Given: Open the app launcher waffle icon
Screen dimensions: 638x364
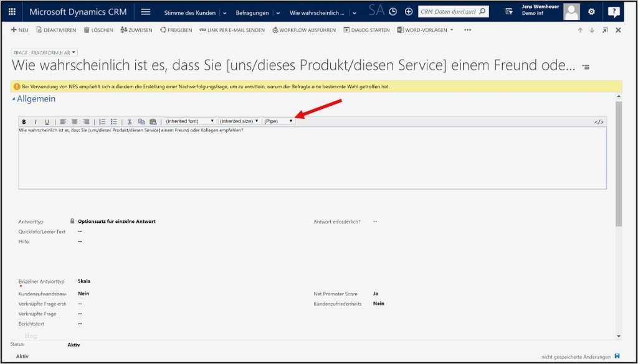Looking at the screenshot, I should pyautogui.click(x=12, y=12).
